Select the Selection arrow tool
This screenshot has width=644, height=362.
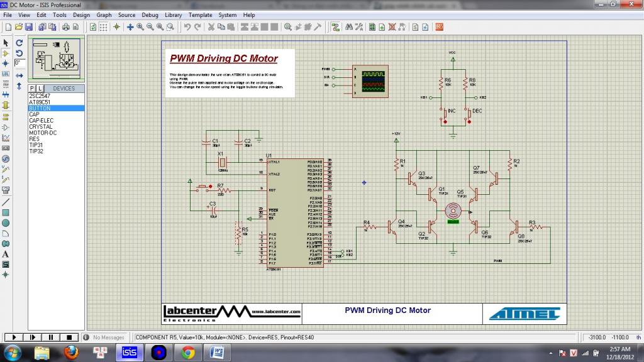click(6, 43)
